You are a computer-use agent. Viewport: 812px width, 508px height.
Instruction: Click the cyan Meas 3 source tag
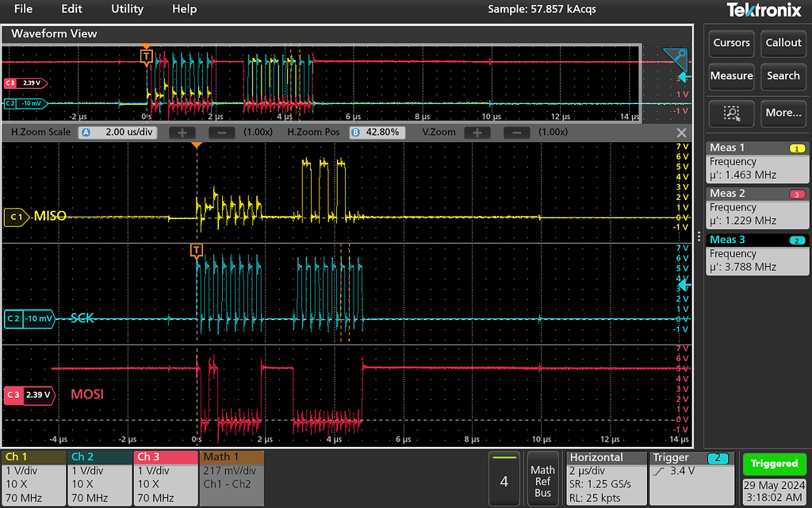796,241
